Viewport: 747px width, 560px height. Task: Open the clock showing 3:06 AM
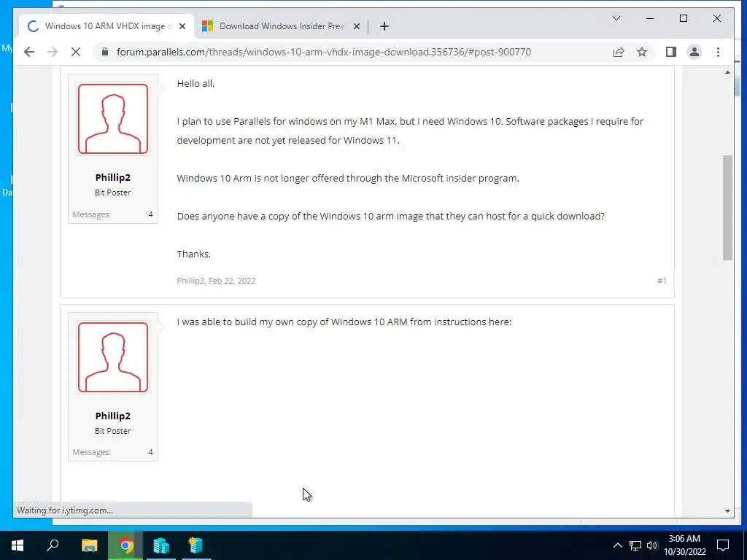[x=684, y=545]
